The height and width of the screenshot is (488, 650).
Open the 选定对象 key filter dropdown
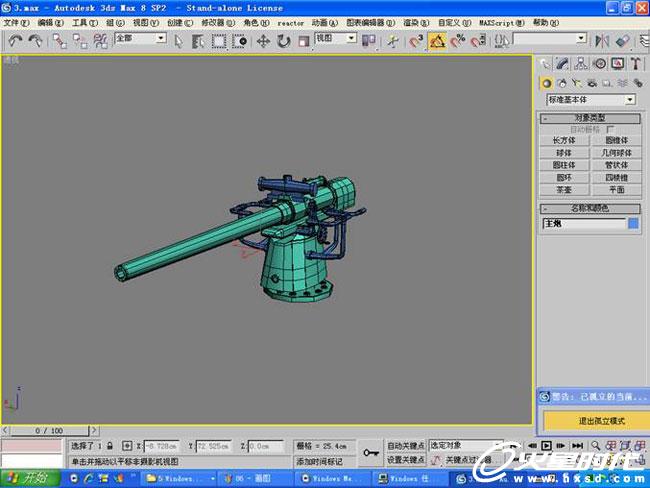(x=466, y=445)
